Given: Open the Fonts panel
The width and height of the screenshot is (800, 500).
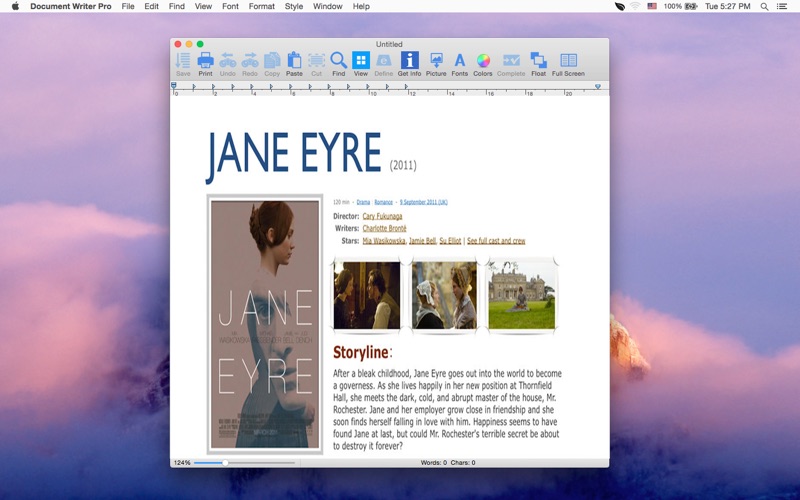Looking at the screenshot, I should pos(459,64).
